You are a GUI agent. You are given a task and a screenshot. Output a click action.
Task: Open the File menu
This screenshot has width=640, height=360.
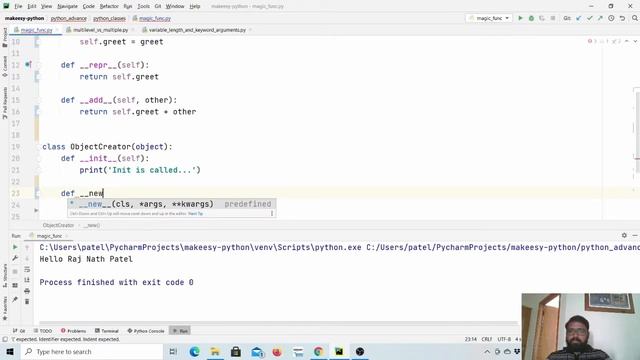pyautogui.click(x=18, y=6)
